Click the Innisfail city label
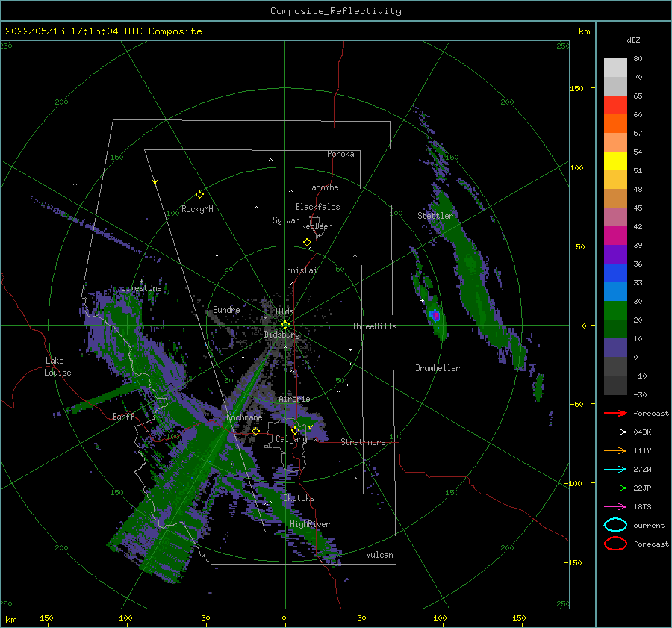 [302, 270]
